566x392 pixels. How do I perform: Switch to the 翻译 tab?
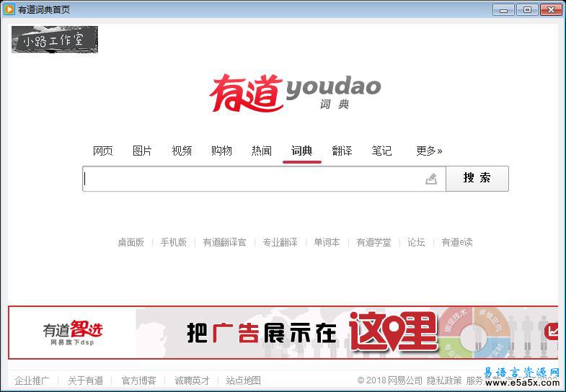342,151
